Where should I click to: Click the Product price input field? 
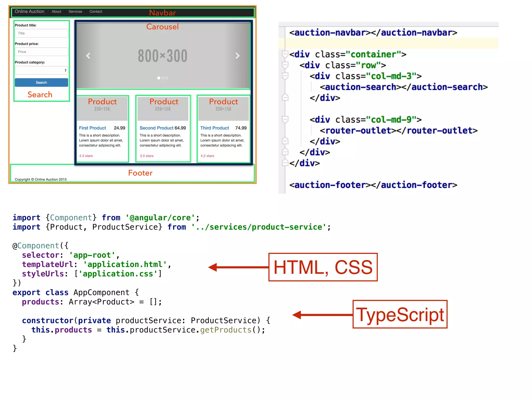[41, 52]
